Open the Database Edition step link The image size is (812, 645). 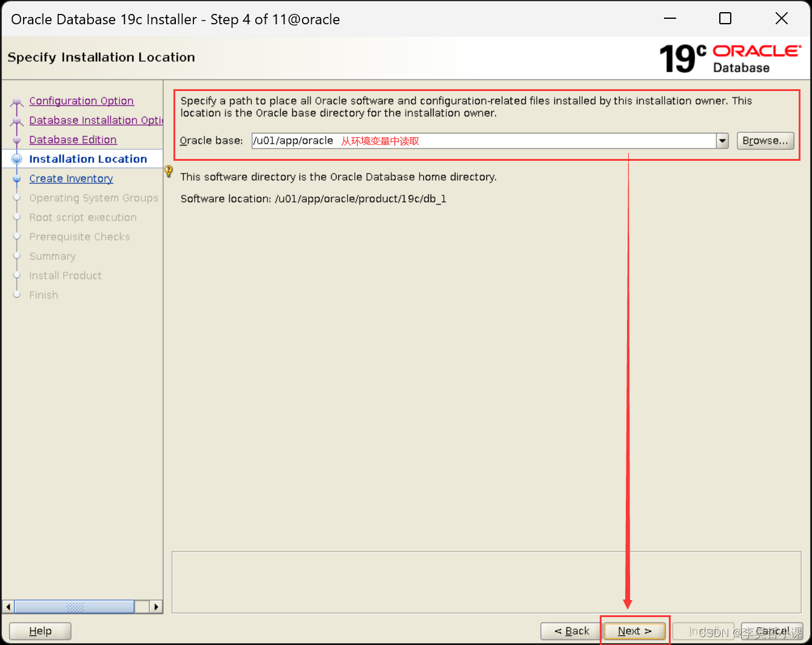coord(73,140)
